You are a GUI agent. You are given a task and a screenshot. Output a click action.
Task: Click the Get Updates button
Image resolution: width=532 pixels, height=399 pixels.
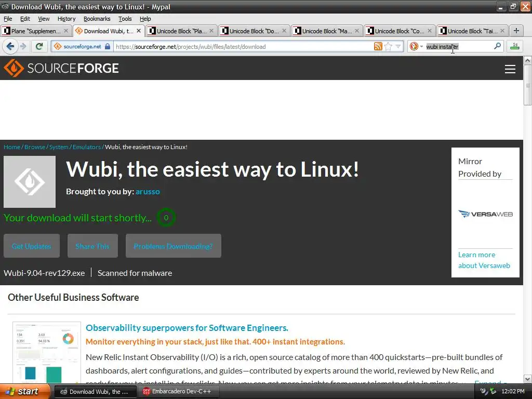[32, 246]
